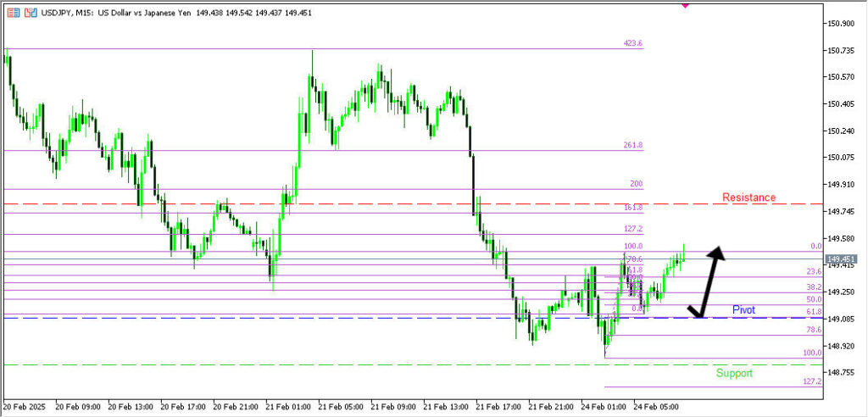Click the red grid icon beside USDJPY title
The width and height of the screenshot is (868, 417).
(13, 14)
